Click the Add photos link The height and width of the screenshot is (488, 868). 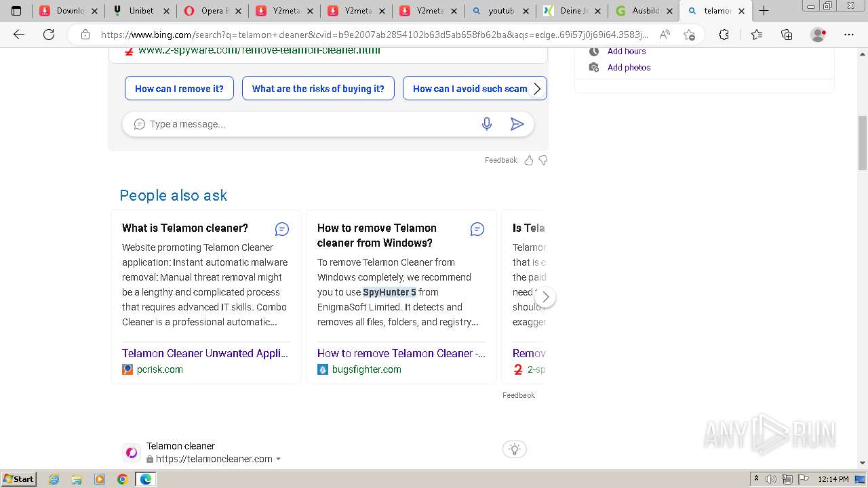629,67
